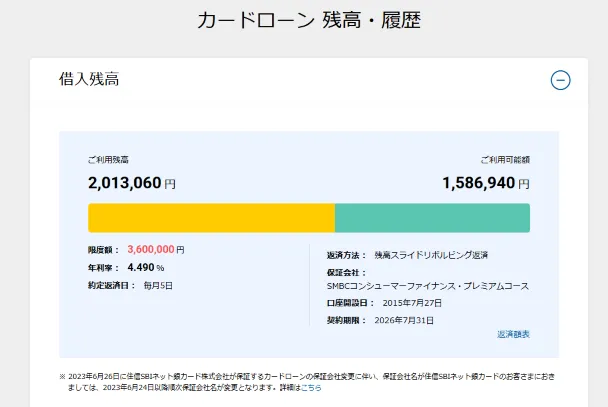Click the teal available-credit portion of the bar
This screenshot has width=608, height=407.
coord(432,218)
